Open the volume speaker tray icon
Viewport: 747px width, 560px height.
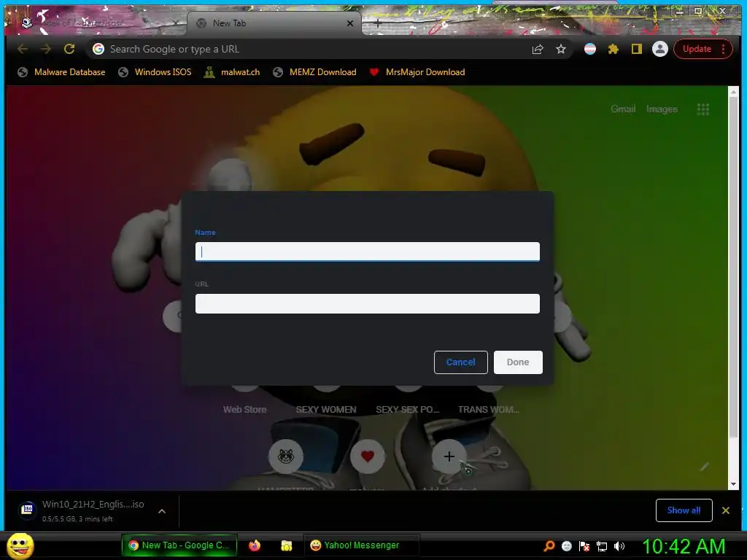coord(619,546)
